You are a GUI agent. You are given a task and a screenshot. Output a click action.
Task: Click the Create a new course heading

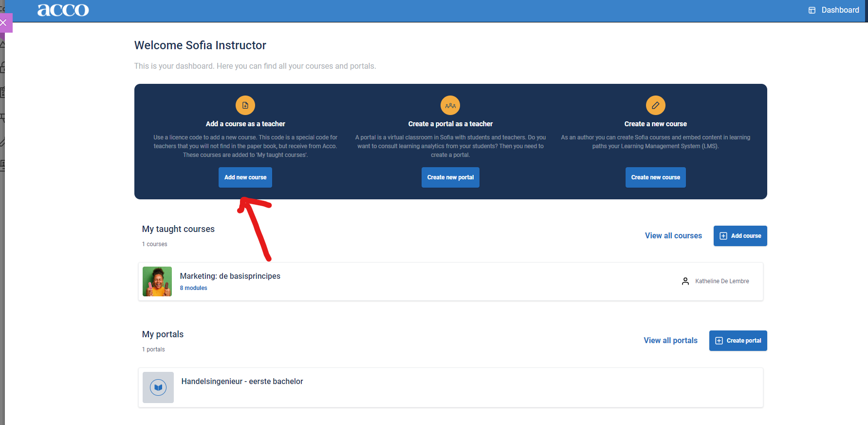[656, 124]
